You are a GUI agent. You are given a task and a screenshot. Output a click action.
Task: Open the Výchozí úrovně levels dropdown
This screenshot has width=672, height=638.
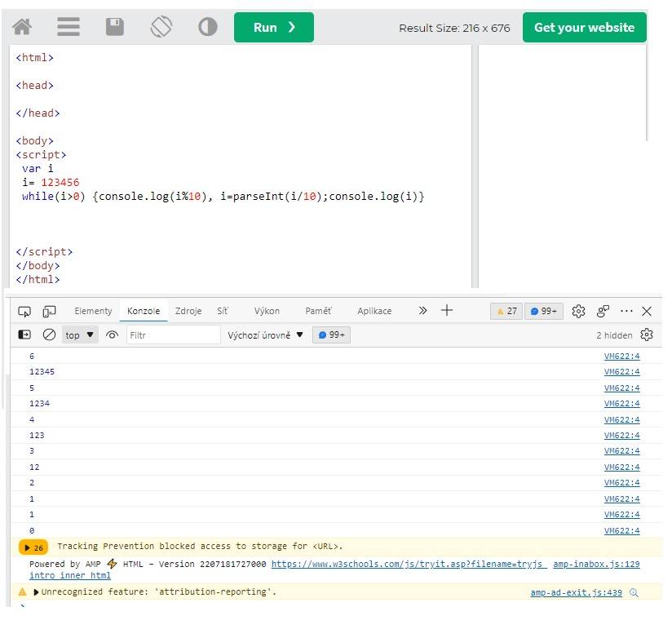pyautogui.click(x=265, y=335)
